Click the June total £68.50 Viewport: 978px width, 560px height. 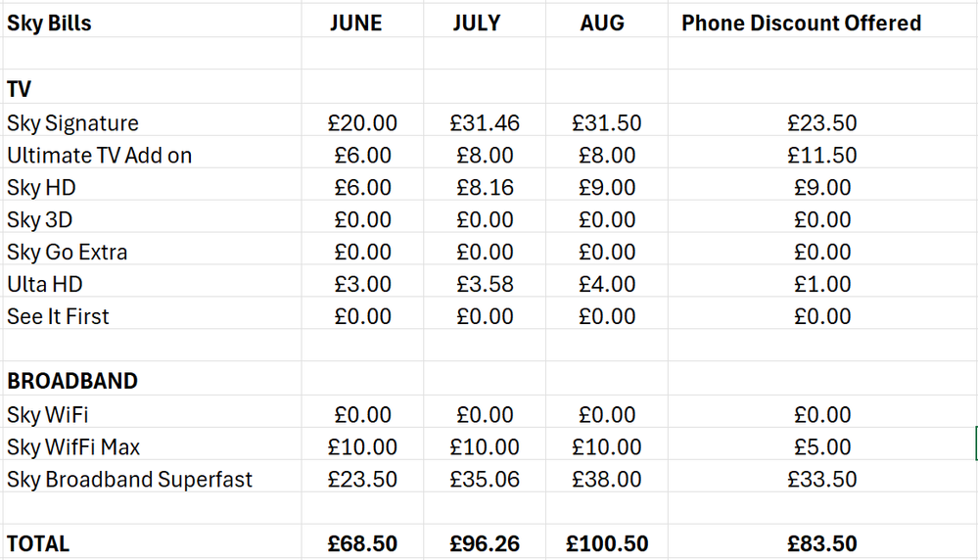click(x=362, y=543)
